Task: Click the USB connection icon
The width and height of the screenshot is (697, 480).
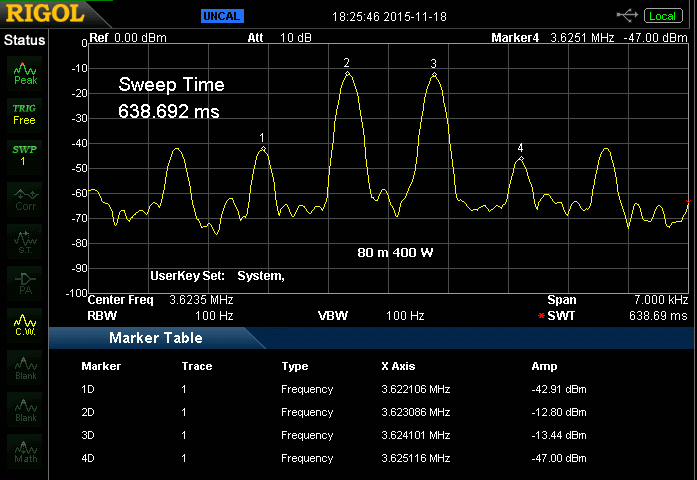Action: (x=628, y=15)
